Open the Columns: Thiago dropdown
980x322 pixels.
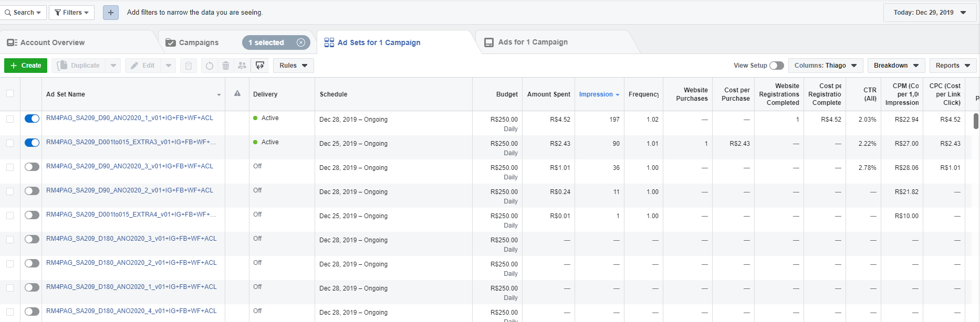click(x=825, y=66)
